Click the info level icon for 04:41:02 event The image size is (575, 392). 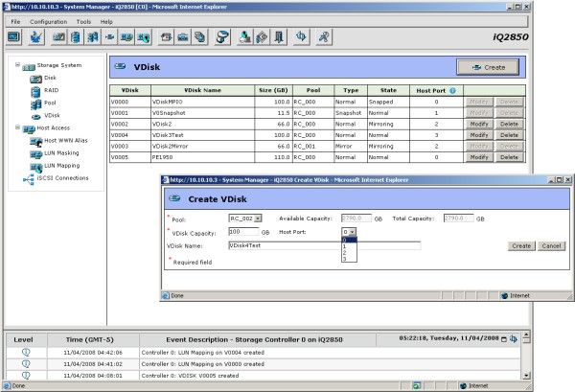(x=26, y=364)
